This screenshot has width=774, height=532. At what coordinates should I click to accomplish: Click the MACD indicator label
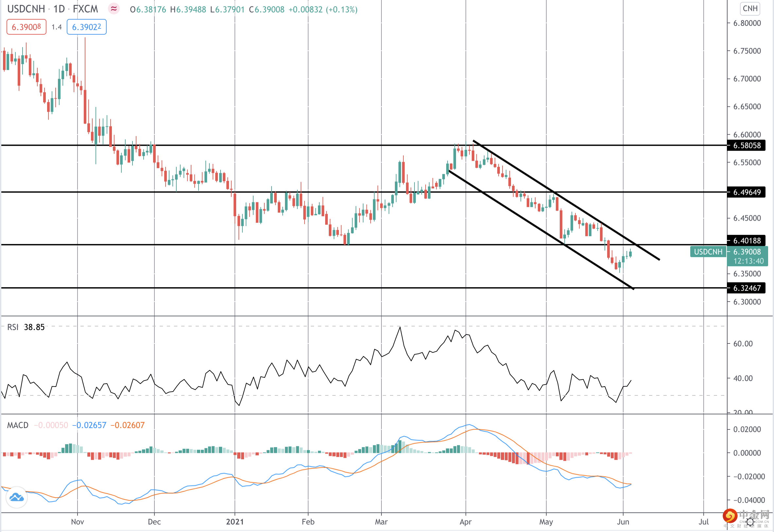18,425
